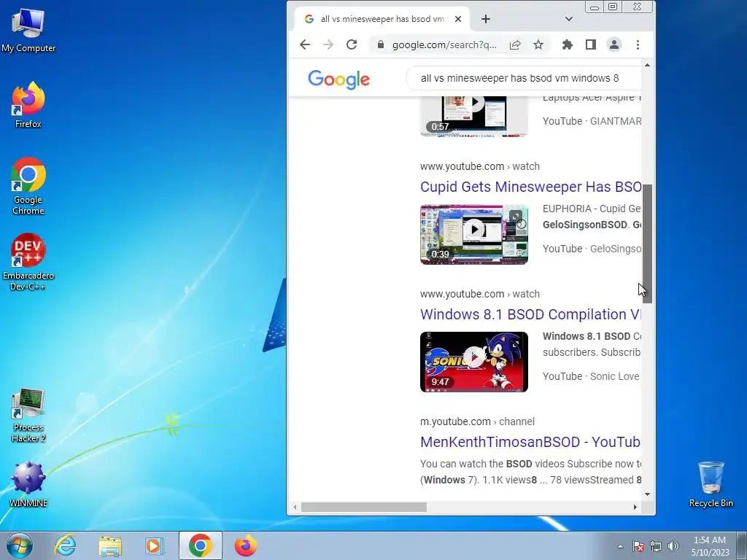Open Internet Explorer from the taskbar
This screenshot has width=747, height=560.
65,545
